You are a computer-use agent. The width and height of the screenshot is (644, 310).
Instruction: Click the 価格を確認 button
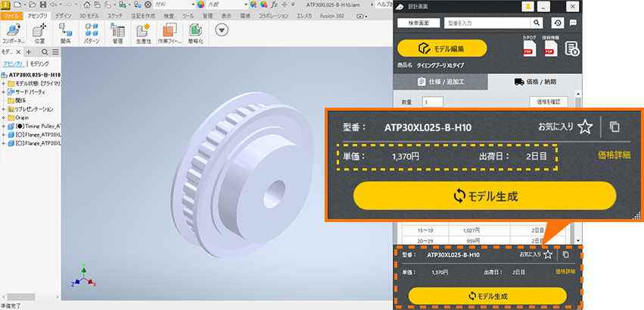pos(547,102)
